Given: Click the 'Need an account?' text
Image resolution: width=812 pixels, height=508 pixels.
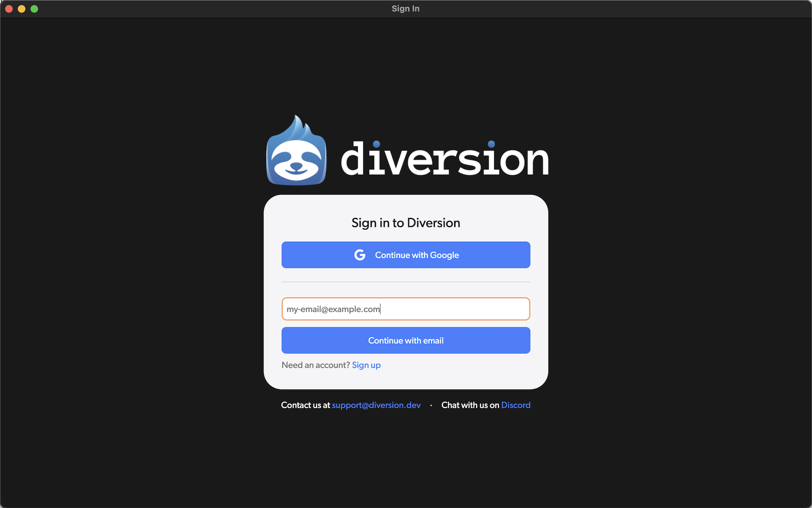Looking at the screenshot, I should (315, 365).
